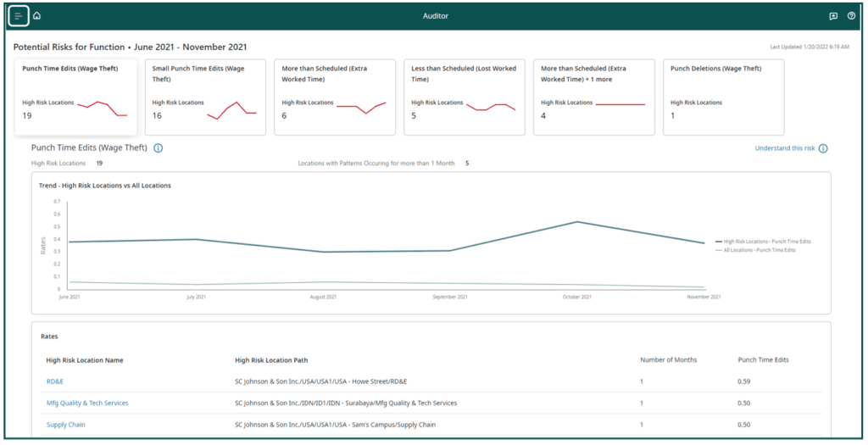Toggle All Locations legend entry
Image resolution: width=868 pixels, height=445 pixels.
755,250
